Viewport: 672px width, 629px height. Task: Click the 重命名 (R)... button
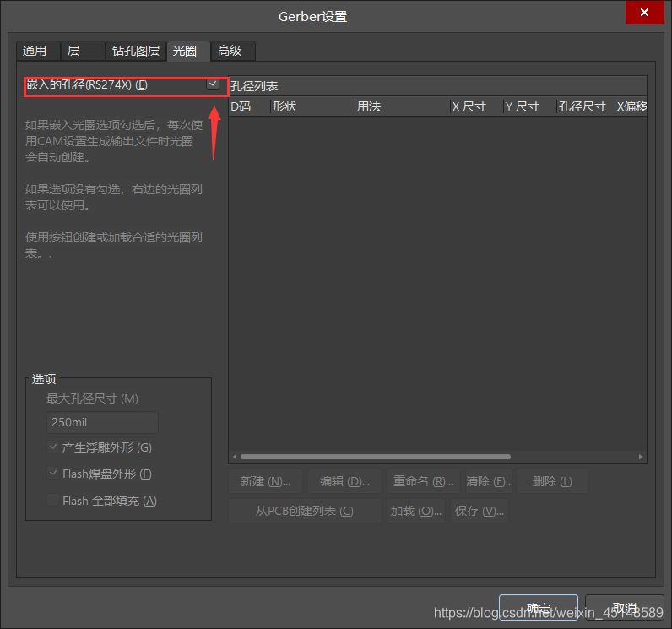(424, 481)
